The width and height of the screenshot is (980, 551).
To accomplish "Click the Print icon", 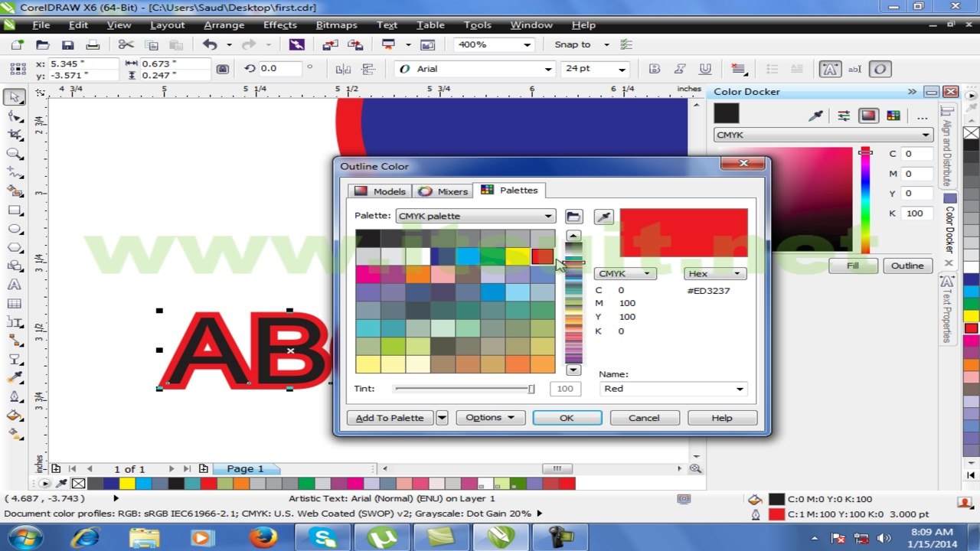I will [93, 45].
